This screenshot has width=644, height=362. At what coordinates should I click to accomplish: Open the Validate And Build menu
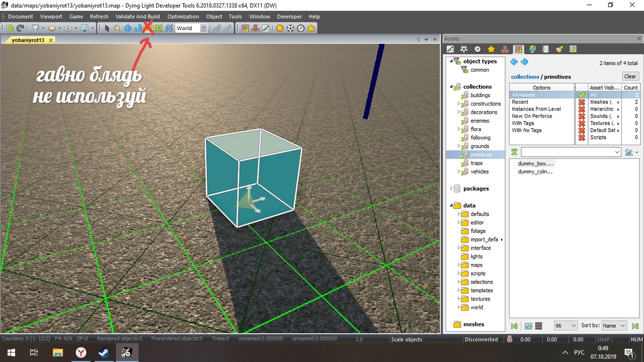pyautogui.click(x=137, y=17)
